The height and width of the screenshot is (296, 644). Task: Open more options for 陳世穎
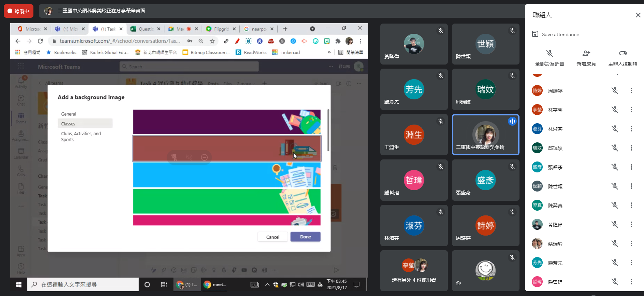(631, 186)
